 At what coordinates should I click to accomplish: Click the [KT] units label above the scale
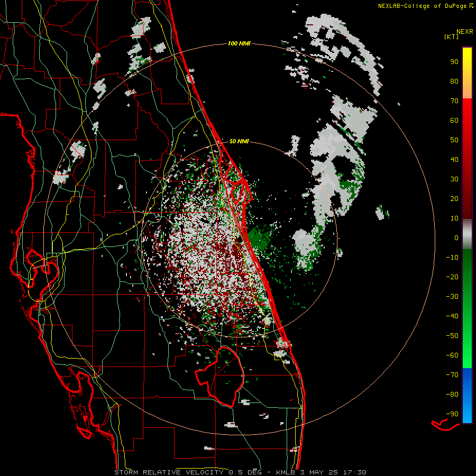coord(451,36)
